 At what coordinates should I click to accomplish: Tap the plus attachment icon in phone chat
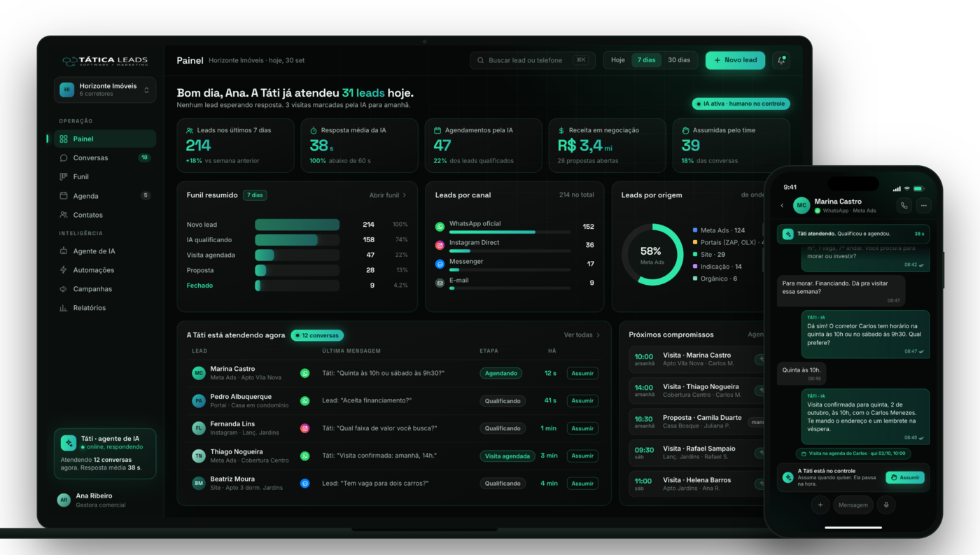(820, 505)
